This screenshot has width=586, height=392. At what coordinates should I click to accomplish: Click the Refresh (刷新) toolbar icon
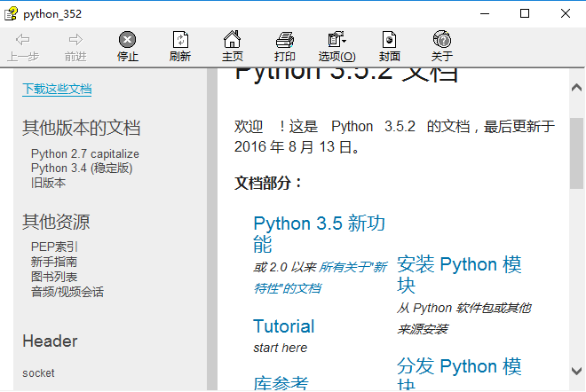tap(180, 40)
